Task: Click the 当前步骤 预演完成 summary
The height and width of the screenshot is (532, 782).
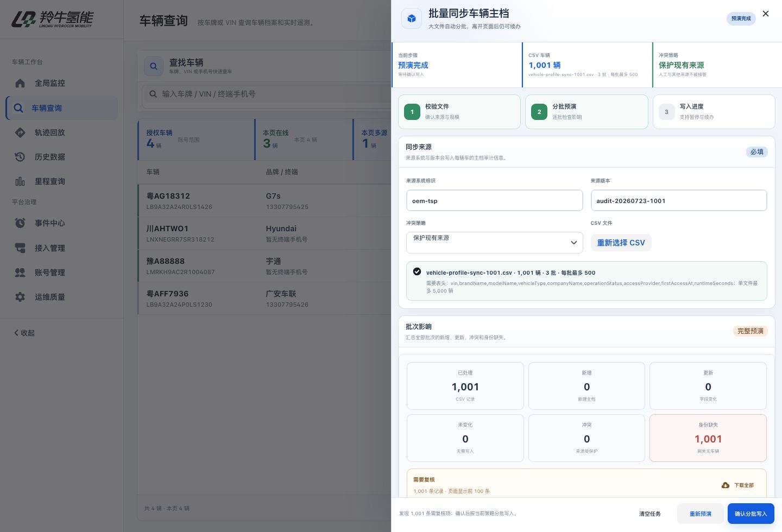Action: [457, 65]
